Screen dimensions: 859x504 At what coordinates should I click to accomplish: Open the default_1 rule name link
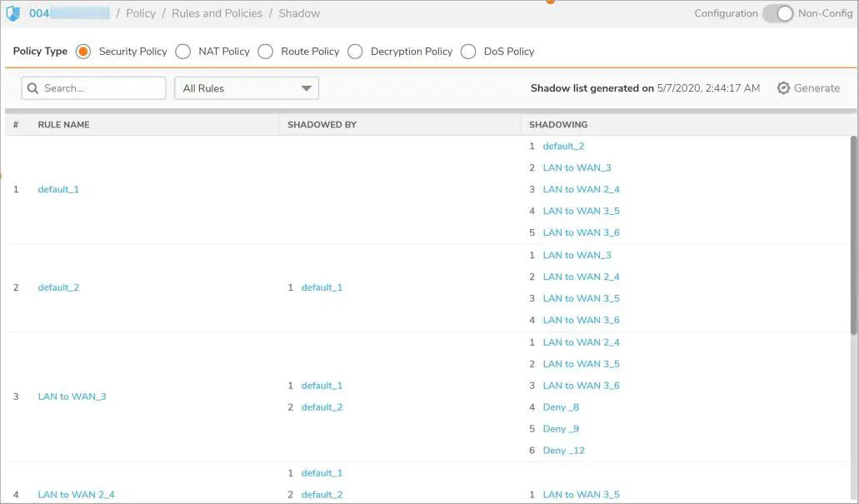point(58,190)
